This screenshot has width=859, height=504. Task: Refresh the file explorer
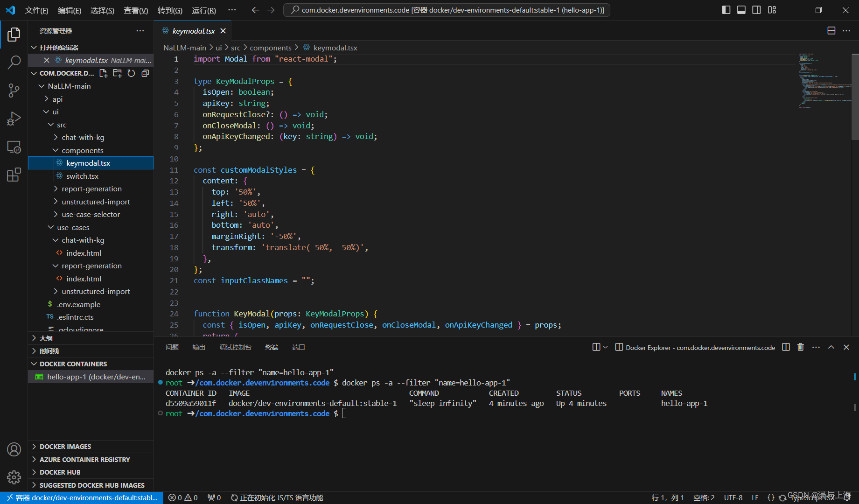(x=132, y=73)
